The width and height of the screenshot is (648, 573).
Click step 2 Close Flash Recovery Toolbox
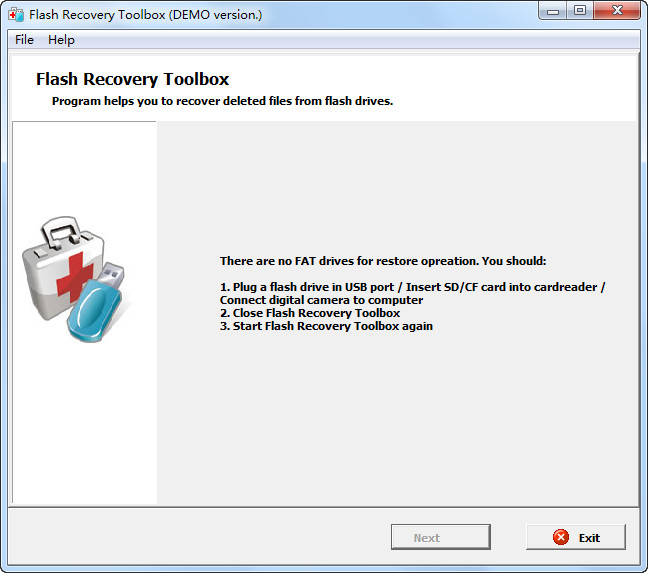coord(310,313)
